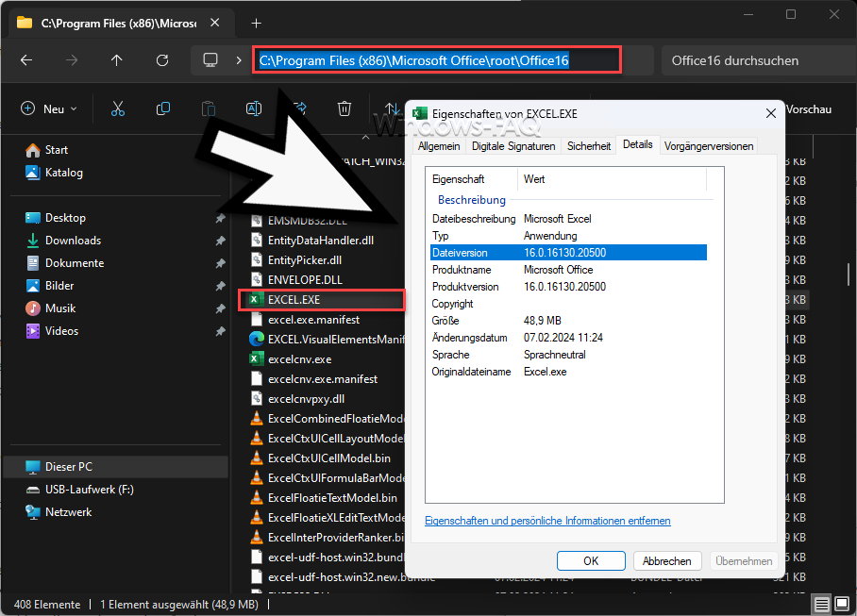Screen dimensions: 857x616
Task: Switch to the Details tab
Action: [x=638, y=144]
